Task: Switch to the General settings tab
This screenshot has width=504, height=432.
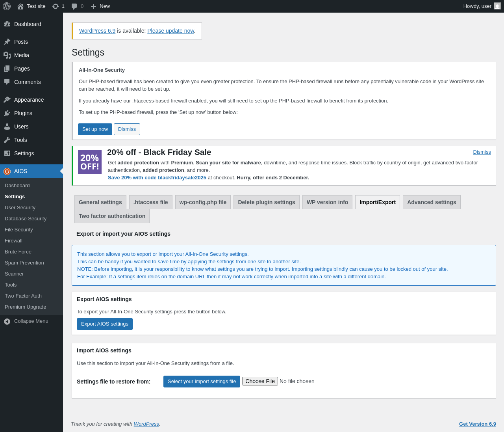Action: point(100,202)
